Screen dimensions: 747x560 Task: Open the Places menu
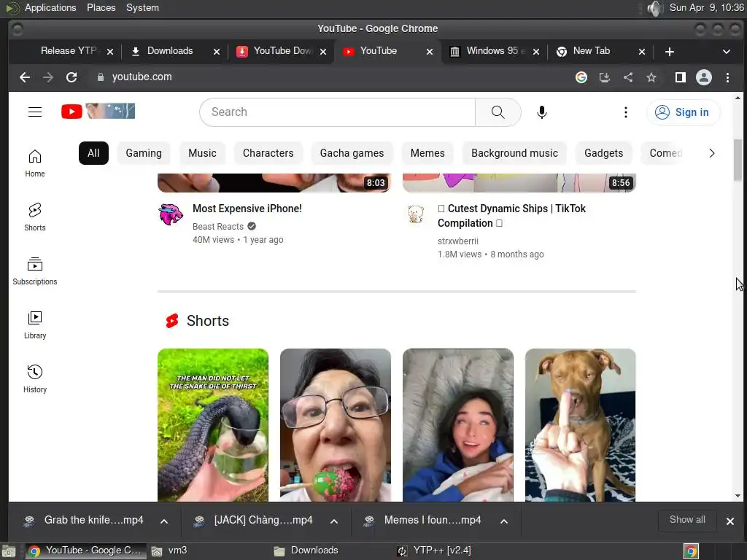(x=101, y=7)
